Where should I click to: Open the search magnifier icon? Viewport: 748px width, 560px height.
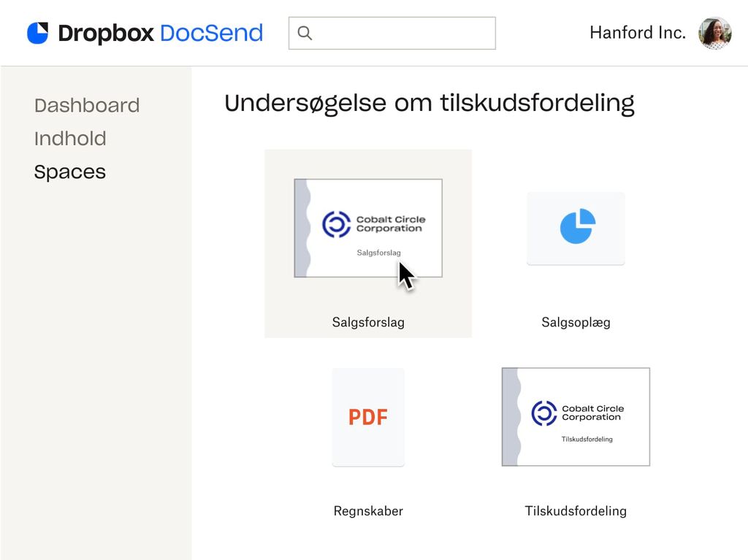pyautogui.click(x=304, y=32)
